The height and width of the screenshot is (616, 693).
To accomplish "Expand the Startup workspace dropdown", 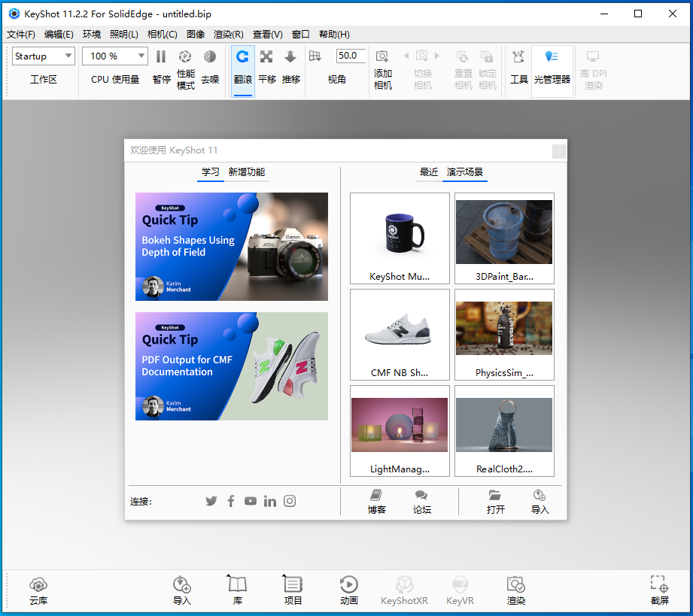I will pos(68,56).
